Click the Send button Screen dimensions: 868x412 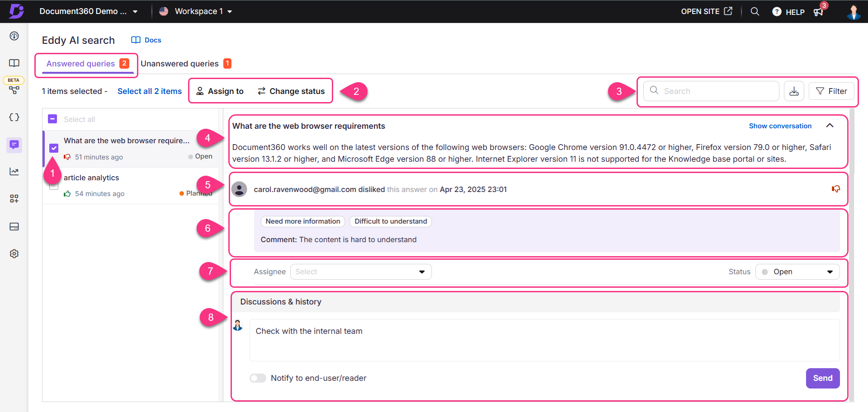823,378
